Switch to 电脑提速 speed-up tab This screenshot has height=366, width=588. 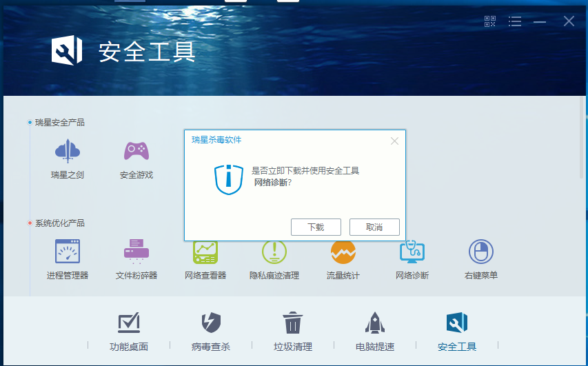point(375,332)
